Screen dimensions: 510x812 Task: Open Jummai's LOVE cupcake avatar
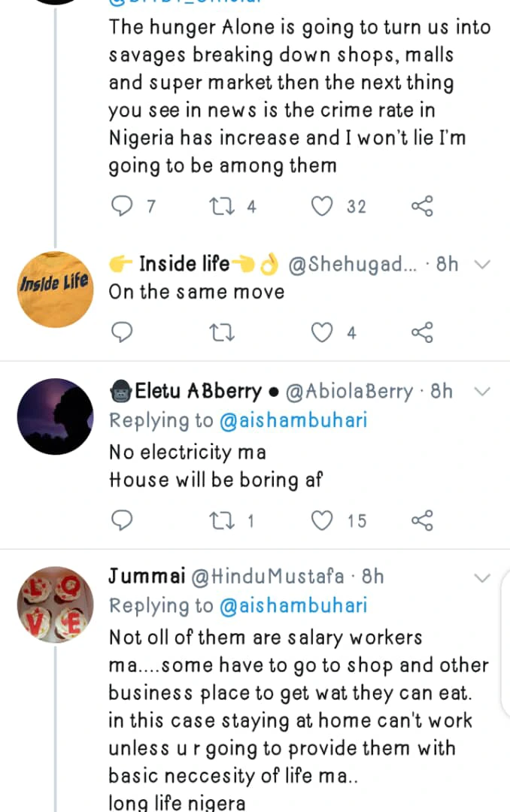coord(56,604)
